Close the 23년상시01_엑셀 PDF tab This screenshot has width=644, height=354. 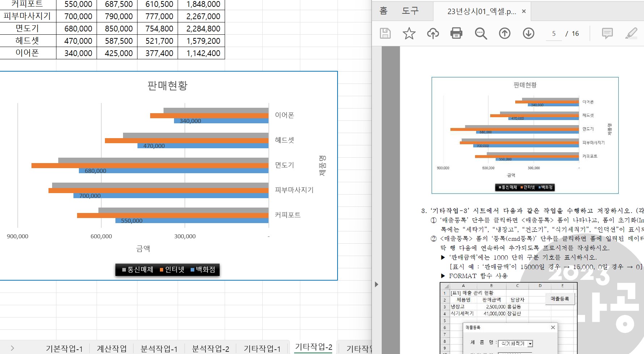tap(524, 11)
